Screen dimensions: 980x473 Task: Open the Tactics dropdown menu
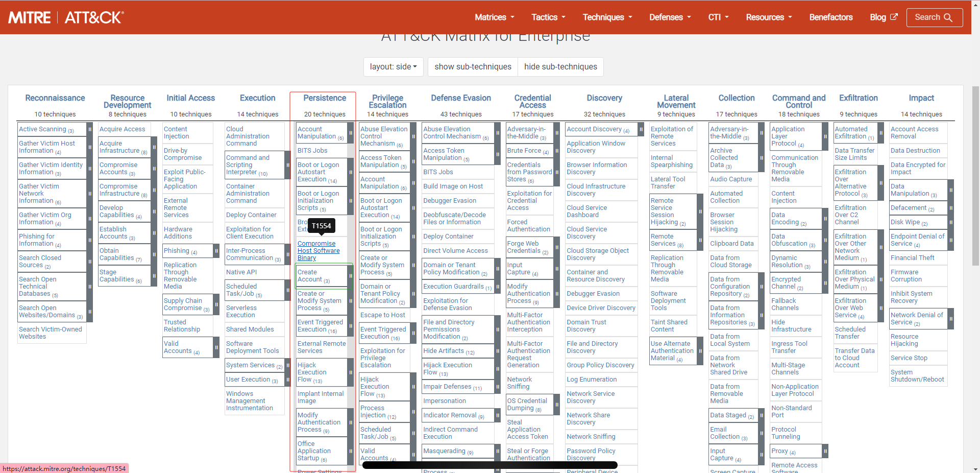[x=549, y=17]
